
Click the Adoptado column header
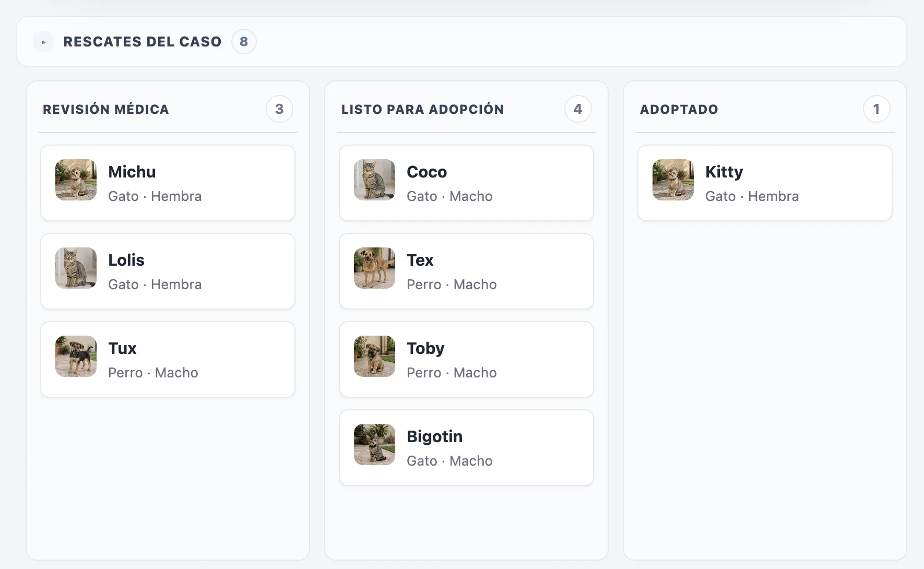[679, 109]
